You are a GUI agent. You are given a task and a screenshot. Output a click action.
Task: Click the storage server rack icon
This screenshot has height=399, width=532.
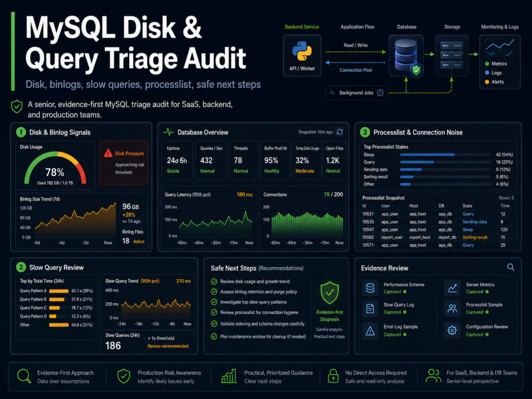[x=452, y=55]
